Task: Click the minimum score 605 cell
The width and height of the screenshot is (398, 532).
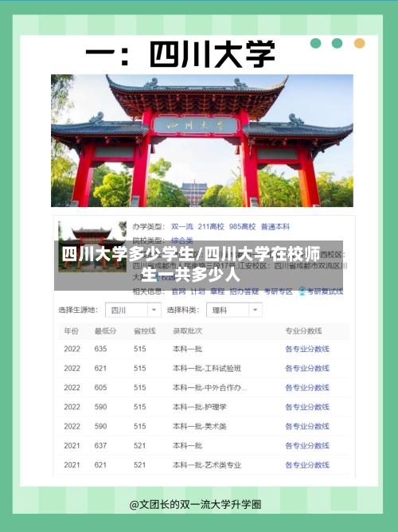Action: [x=100, y=388]
